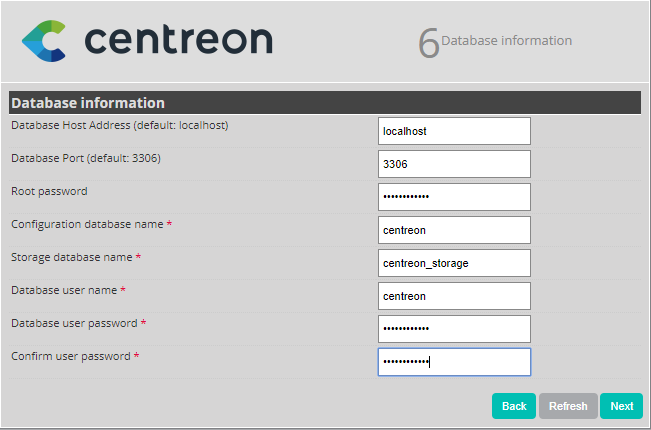Select the Root password field
The height and width of the screenshot is (430, 651).
click(x=454, y=197)
